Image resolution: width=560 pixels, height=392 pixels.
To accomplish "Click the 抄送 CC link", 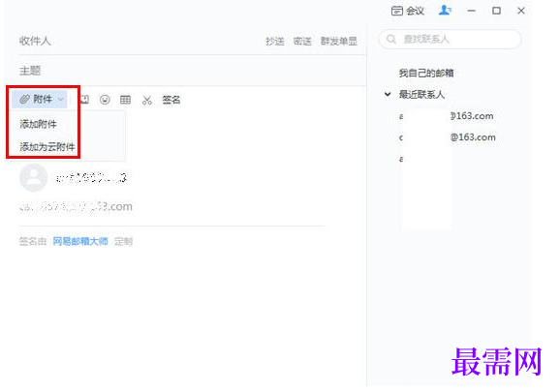I will click(274, 42).
